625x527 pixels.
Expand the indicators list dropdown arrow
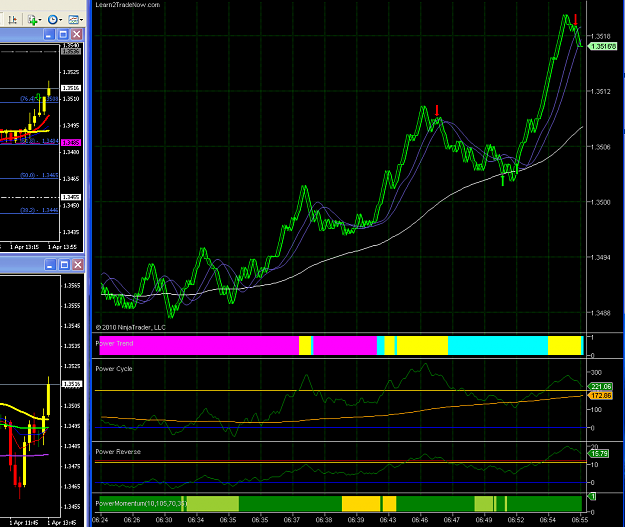(40, 20)
